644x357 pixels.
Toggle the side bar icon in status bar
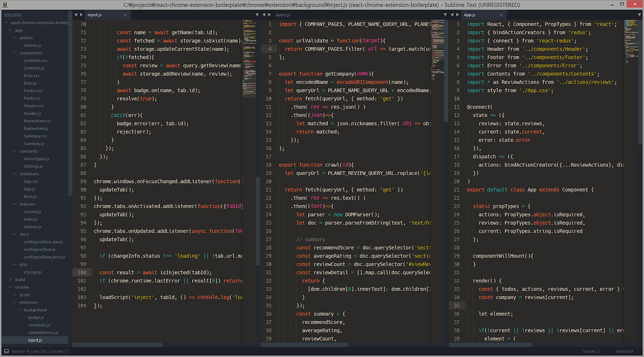pyautogui.click(x=6, y=351)
